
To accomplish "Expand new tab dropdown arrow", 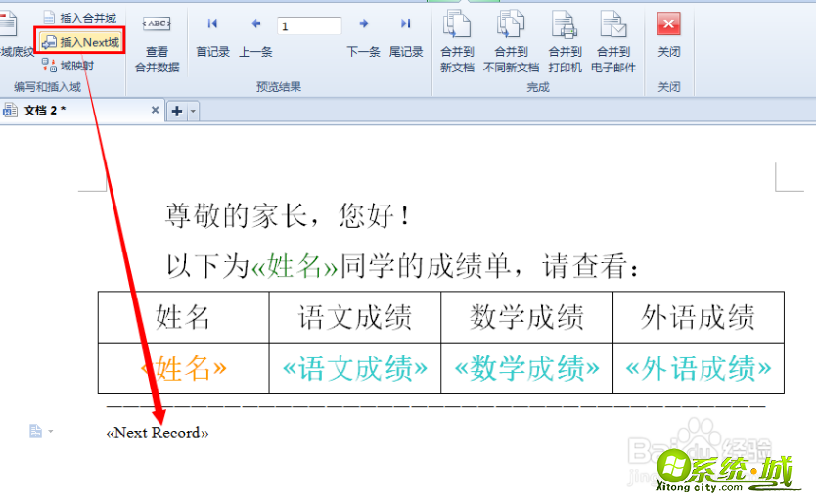I will (193, 111).
